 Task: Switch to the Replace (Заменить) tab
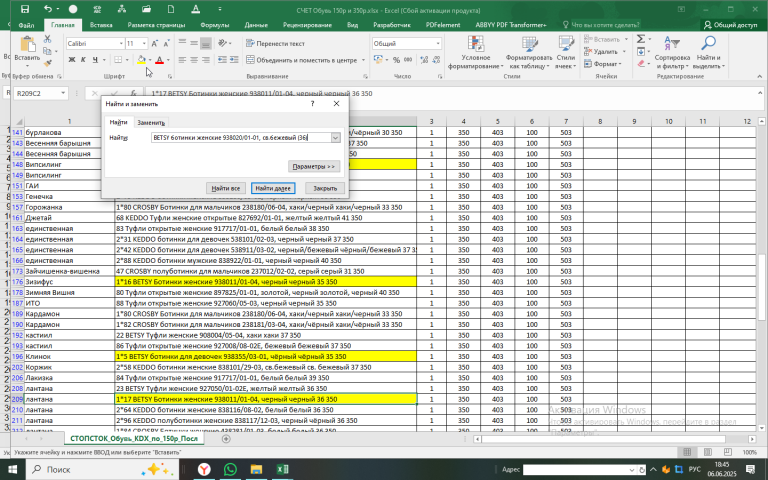(151, 122)
